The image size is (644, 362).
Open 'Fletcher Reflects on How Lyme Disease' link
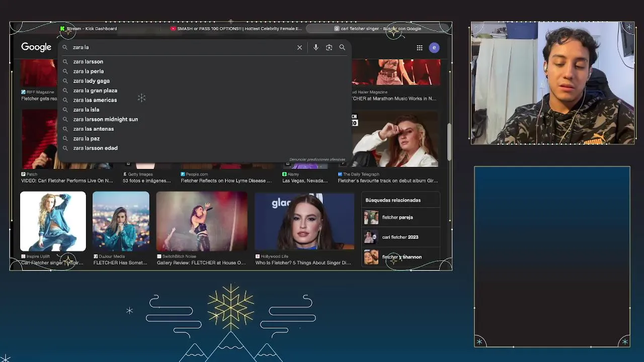click(x=226, y=181)
